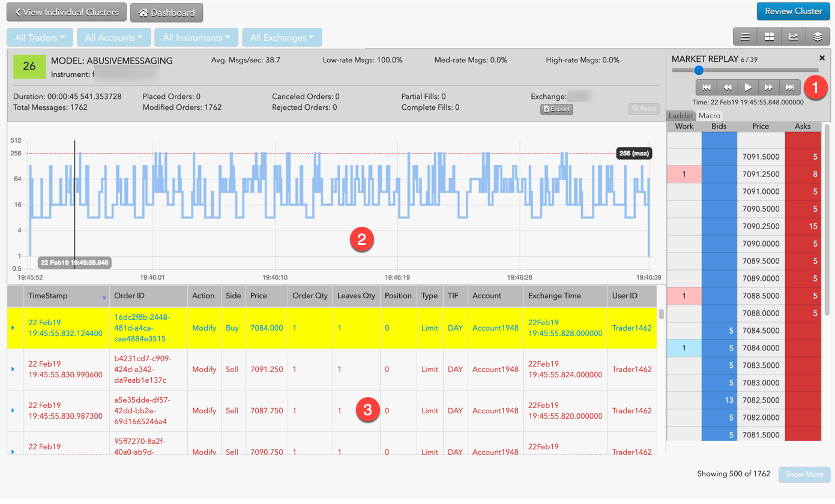Click the Review Cluster button
Screen dimensions: 835x504
point(793,11)
